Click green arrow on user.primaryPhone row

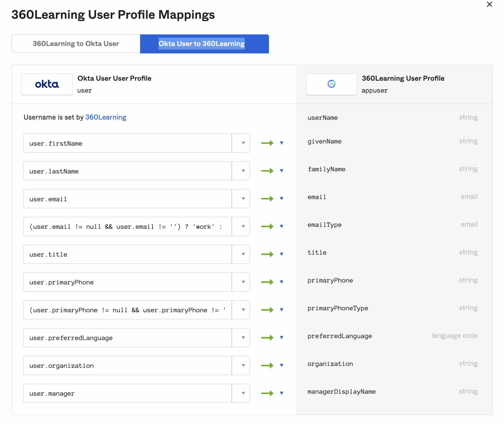point(267,282)
